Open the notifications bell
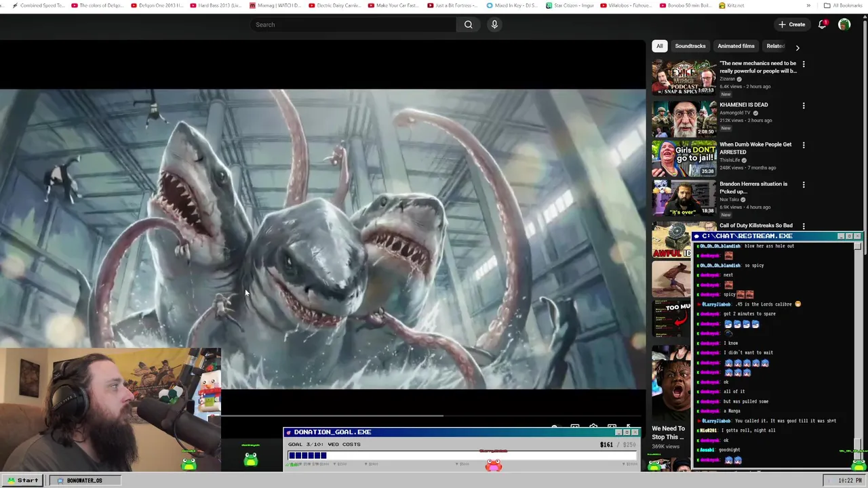868x488 pixels. pos(823,24)
